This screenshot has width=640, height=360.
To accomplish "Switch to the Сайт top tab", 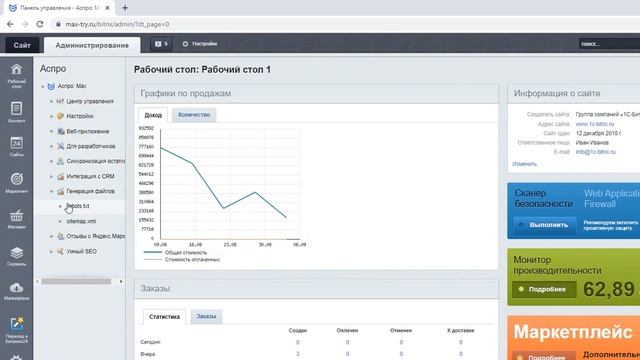I will 22,45.
